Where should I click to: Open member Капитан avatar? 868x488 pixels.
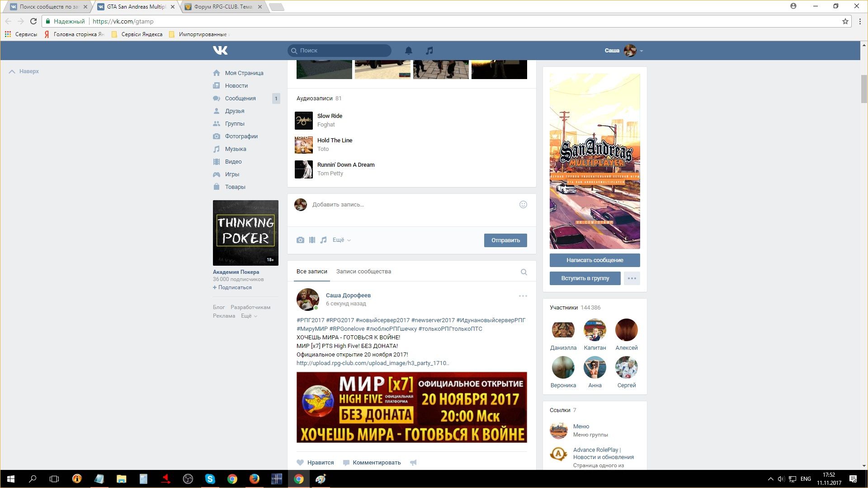(595, 330)
